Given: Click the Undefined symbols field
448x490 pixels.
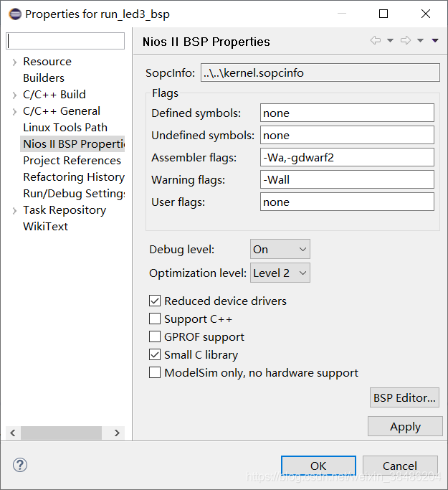Looking at the screenshot, I should point(347,135).
